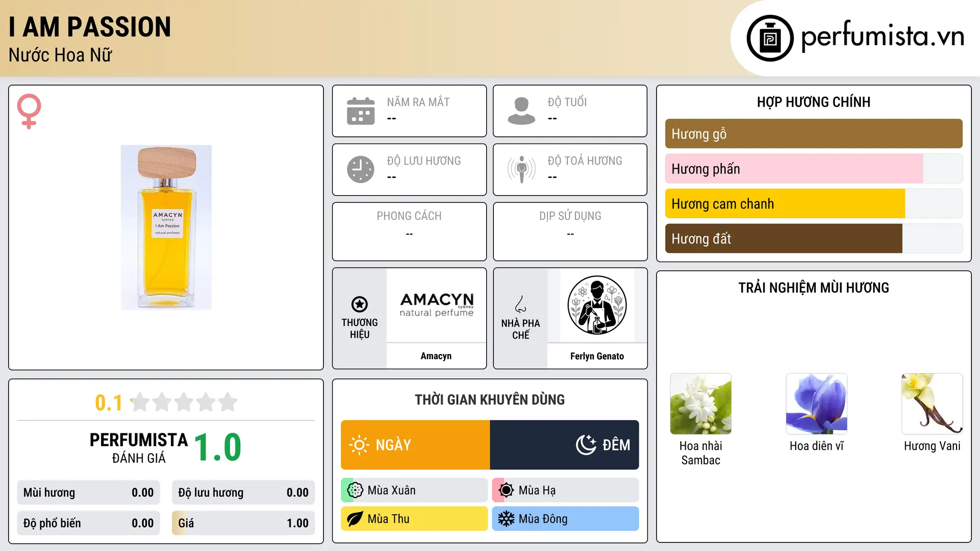
Task: Click the moon icon in the Đêm bar
Action: click(x=586, y=445)
